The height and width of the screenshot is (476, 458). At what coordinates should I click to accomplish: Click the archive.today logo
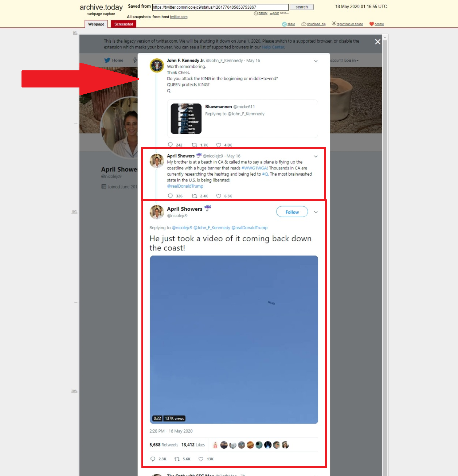point(101,8)
